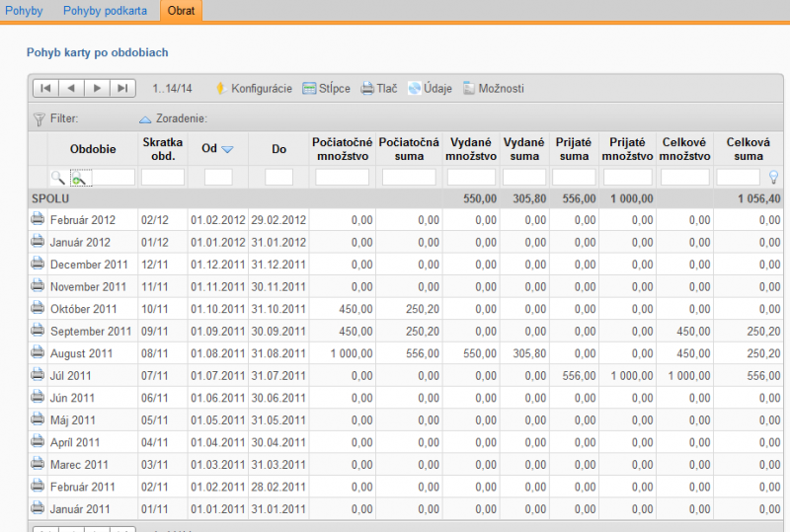Click the SPOLU totals row label
The height and width of the screenshot is (532, 790).
[50, 199]
